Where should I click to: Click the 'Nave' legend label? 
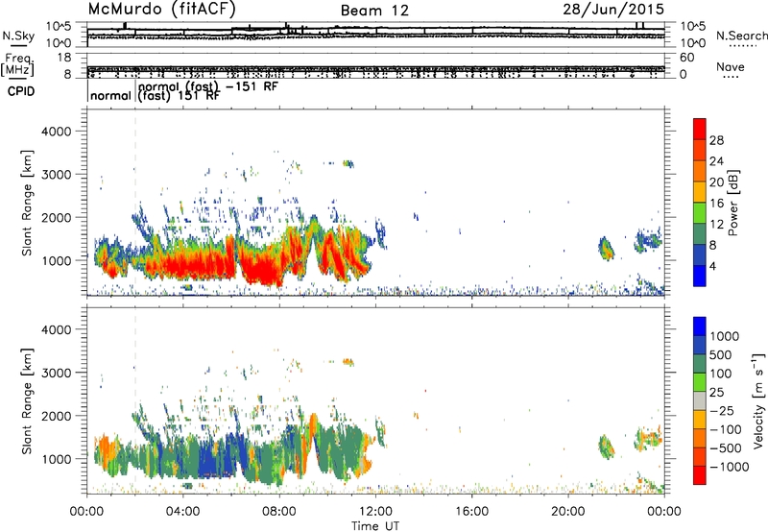pos(731,67)
